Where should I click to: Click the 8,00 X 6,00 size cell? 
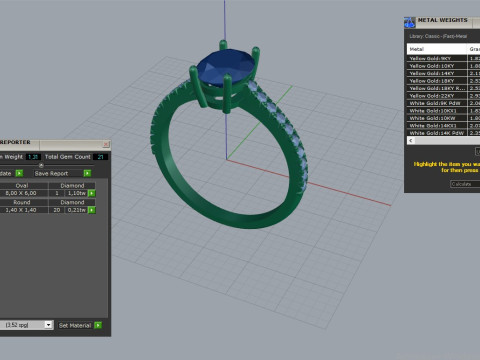[x=22, y=193]
